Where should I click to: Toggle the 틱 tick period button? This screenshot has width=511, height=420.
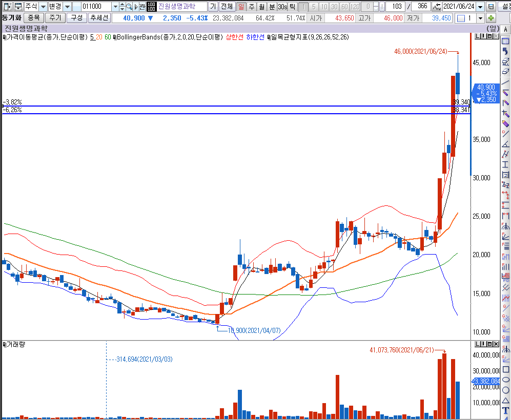[x=293, y=7]
